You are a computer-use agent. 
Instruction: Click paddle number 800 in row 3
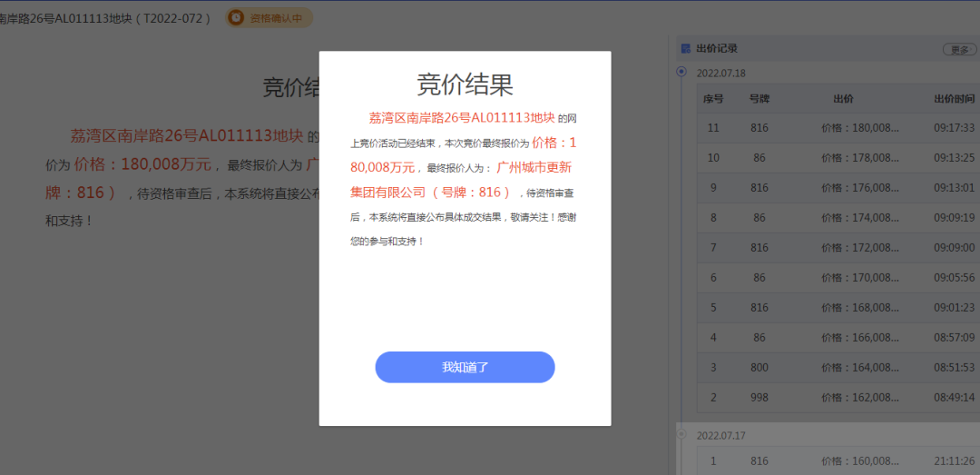click(x=759, y=368)
